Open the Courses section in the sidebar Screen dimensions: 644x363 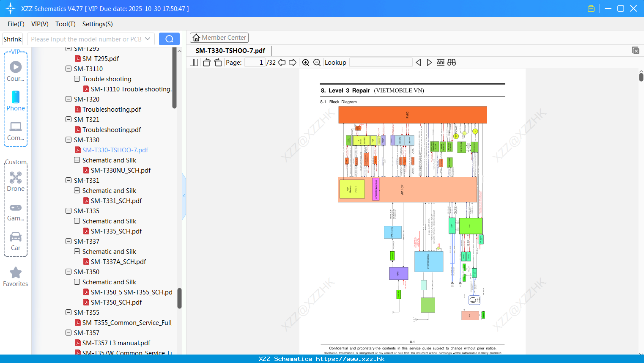pyautogui.click(x=16, y=71)
